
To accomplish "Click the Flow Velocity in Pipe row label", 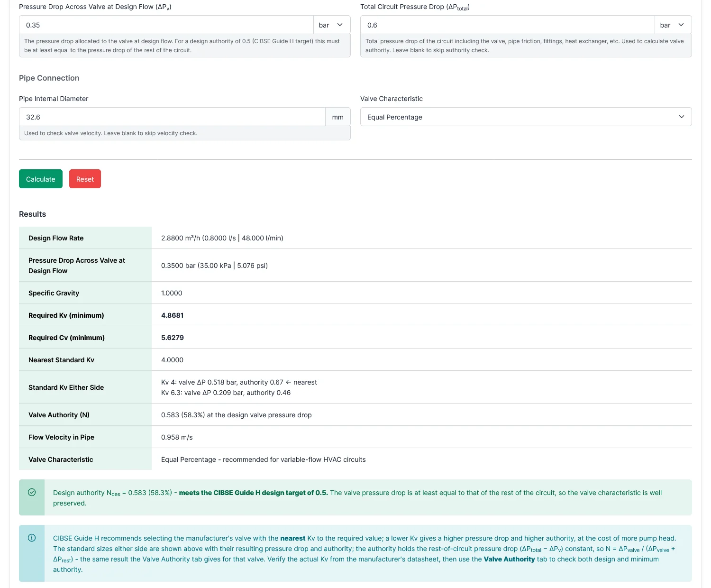I will (x=62, y=437).
